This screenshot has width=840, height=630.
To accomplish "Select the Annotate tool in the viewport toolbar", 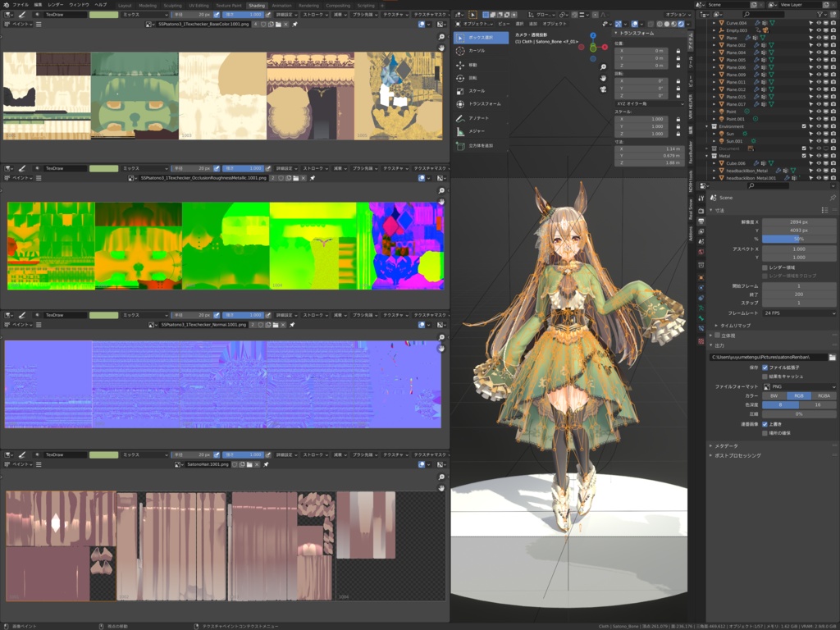I will (459, 118).
